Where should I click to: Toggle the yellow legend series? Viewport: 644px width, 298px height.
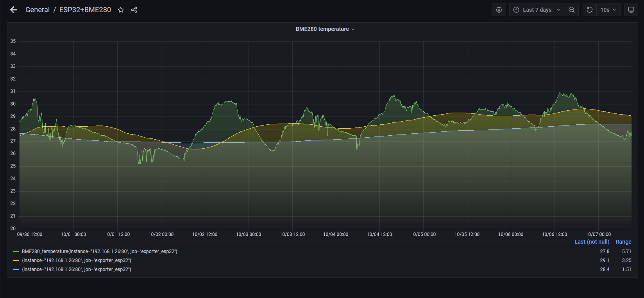pos(77,260)
